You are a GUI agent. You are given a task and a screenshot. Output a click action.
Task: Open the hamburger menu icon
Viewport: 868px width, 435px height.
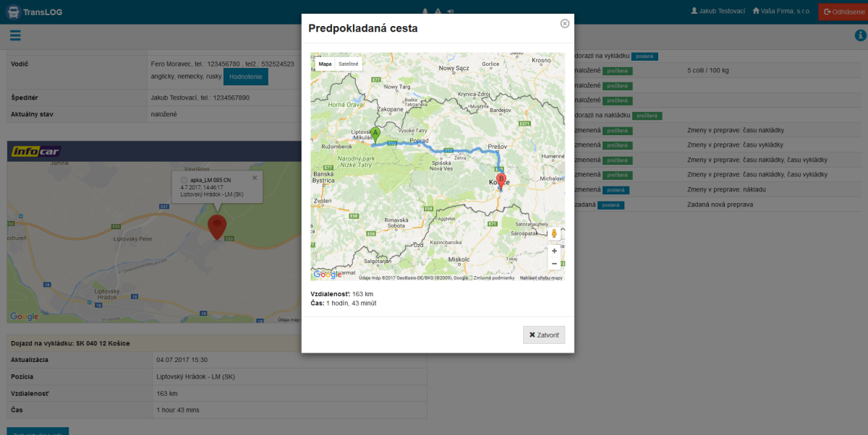(15, 35)
